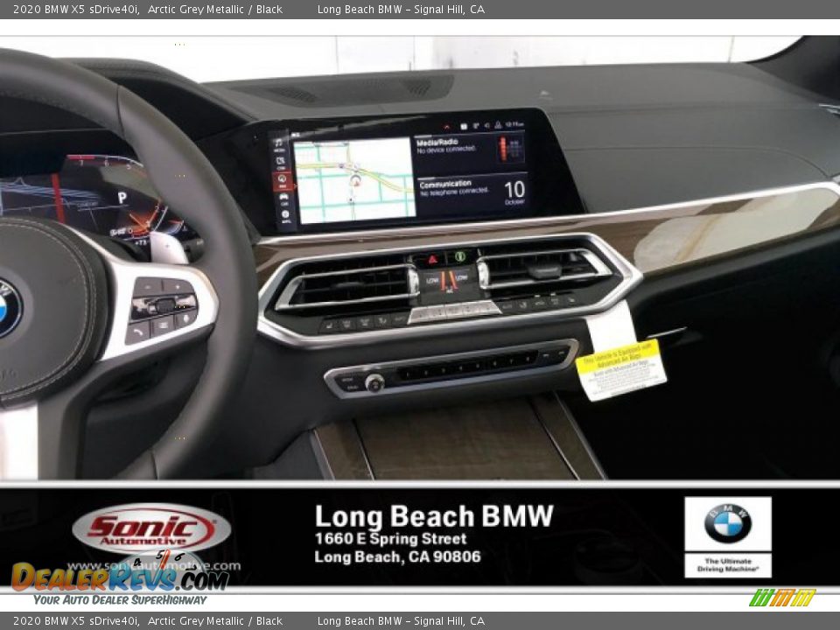The width and height of the screenshot is (840, 630).
Task: Click the Sonic Automotive logo
Action: 151,530
